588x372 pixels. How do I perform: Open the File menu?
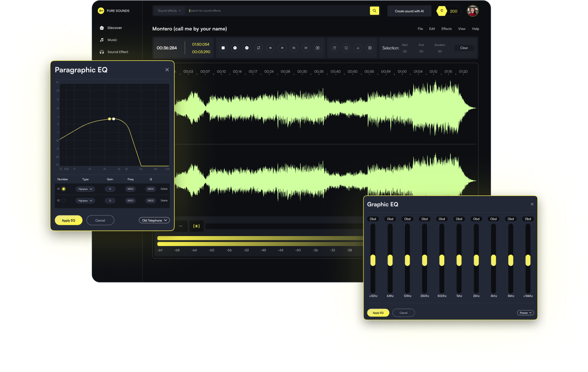tap(420, 29)
